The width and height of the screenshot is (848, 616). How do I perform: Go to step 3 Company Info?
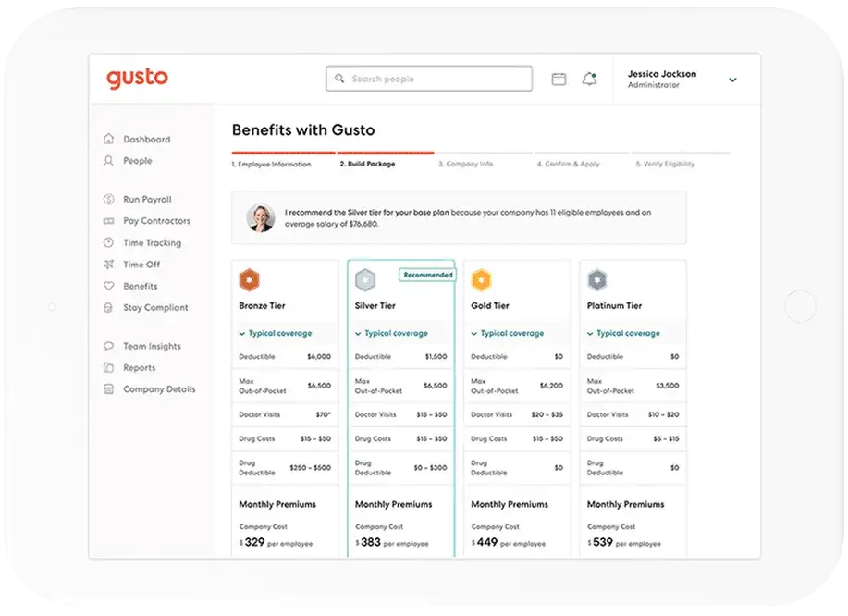tap(466, 164)
